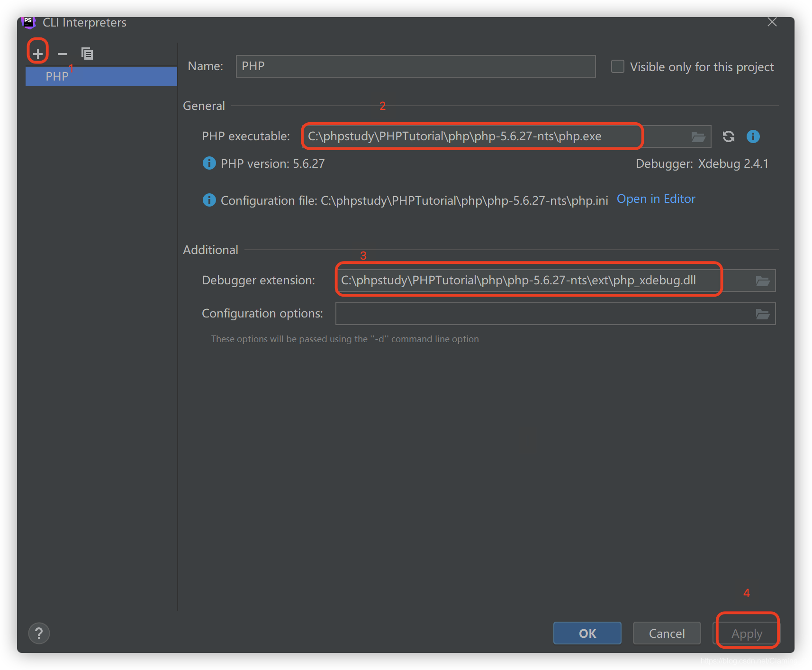Confirm settings with OK button

coord(587,633)
